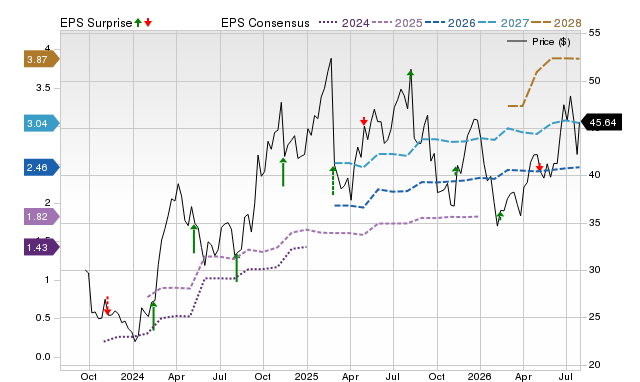Click the green up arrow in legend
The width and height of the screenshot is (640, 382).
[x=138, y=22]
